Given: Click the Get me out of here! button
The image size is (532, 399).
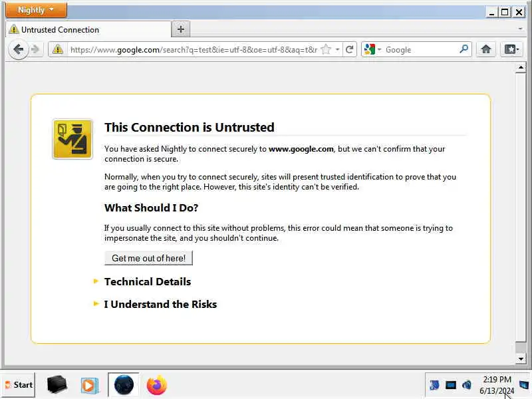Looking at the screenshot, I should [x=148, y=258].
